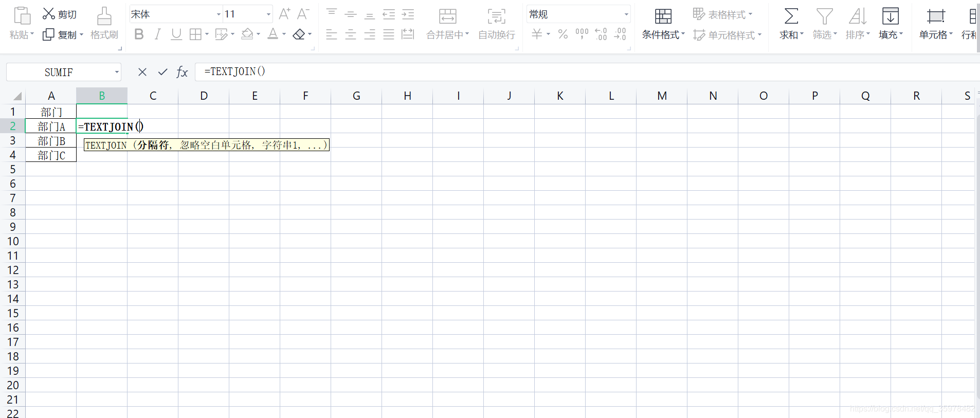The width and height of the screenshot is (980, 418).
Task: Click the AutoSum (求和) sigma icon
Action: click(791, 16)
